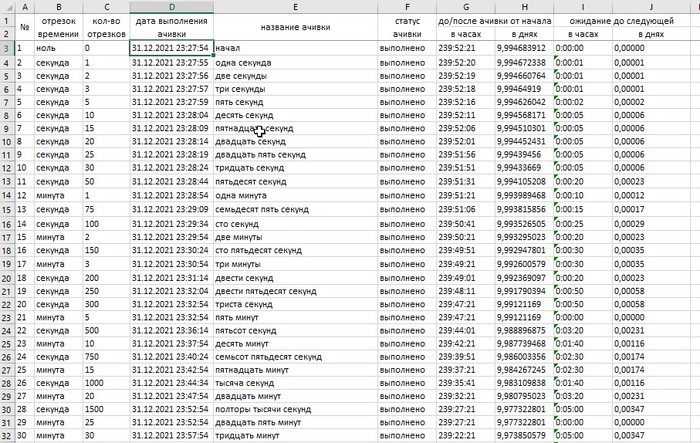Click cell 'десять секунд'
Screen dimensions: 700x443
point(296,115)
